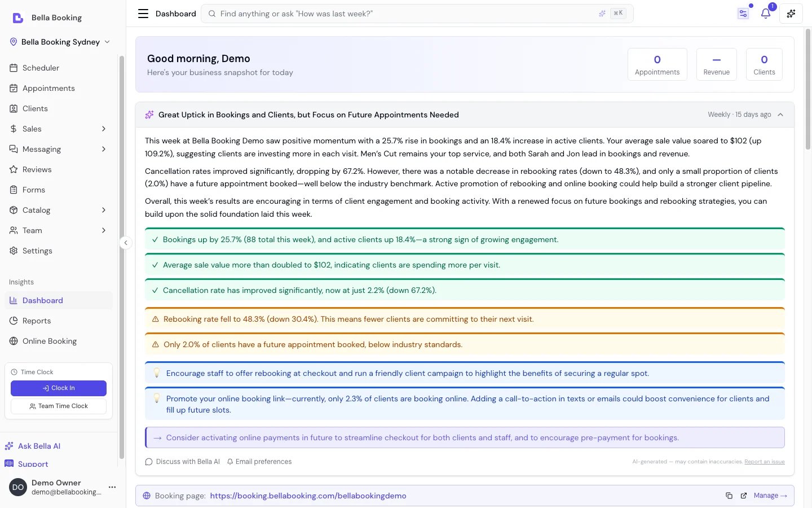Click the globe icon beside Booking page
The height and width of the screenshot is (508, 812).
pos(147,496)
